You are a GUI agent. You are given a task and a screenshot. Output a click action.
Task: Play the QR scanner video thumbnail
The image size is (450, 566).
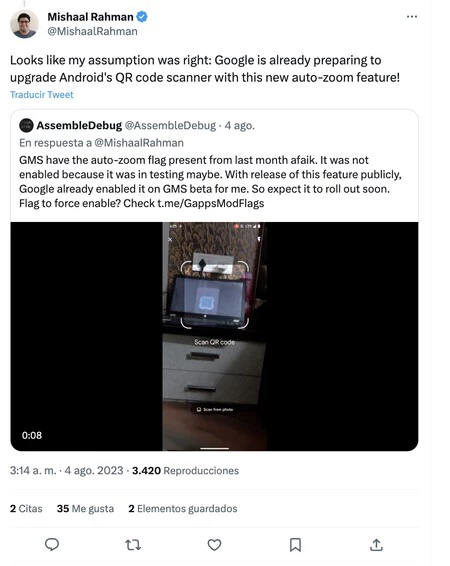(x=214, y=336)
